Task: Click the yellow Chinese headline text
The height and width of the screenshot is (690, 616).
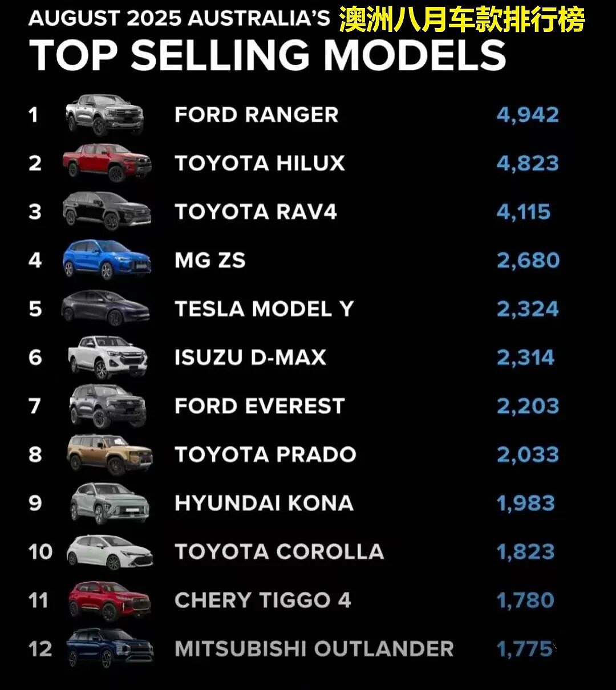Action: coord(462,20)
